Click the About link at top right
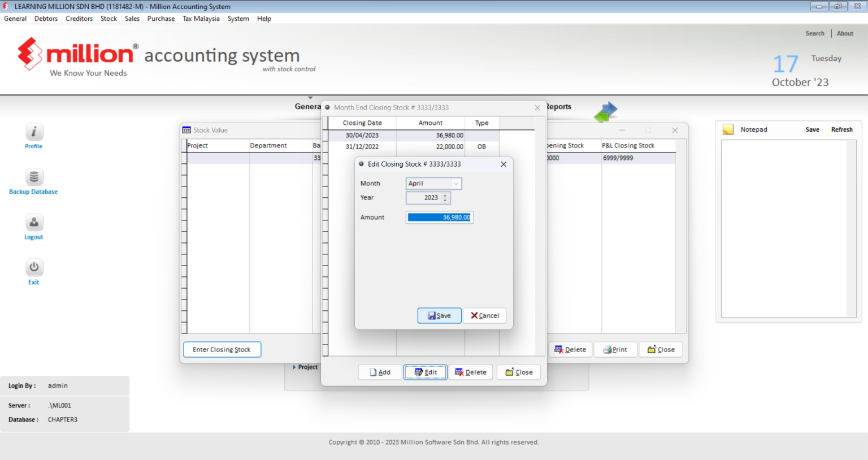The image size is (868, 460). point(845,33)
